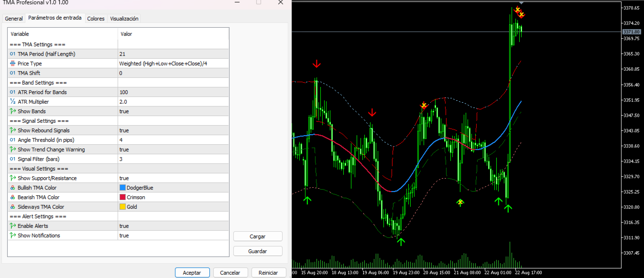
Task: Click the Cargar button
Action: click(258, 236)
